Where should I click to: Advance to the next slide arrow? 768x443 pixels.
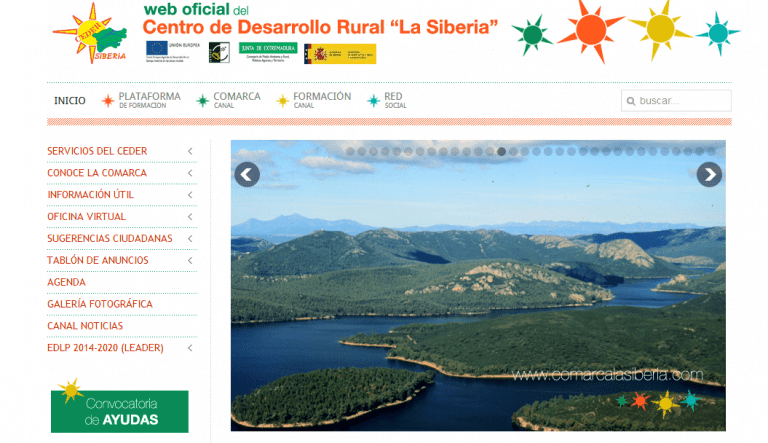(x=709, y=175)
